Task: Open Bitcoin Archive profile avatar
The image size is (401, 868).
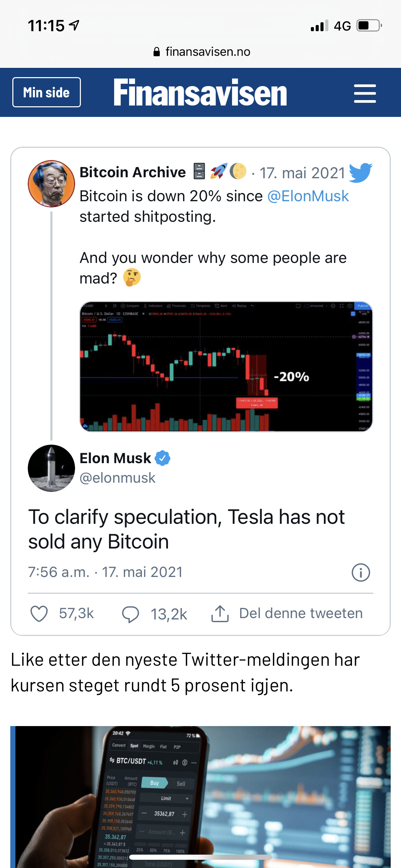Action: click(x=51, y=184)
